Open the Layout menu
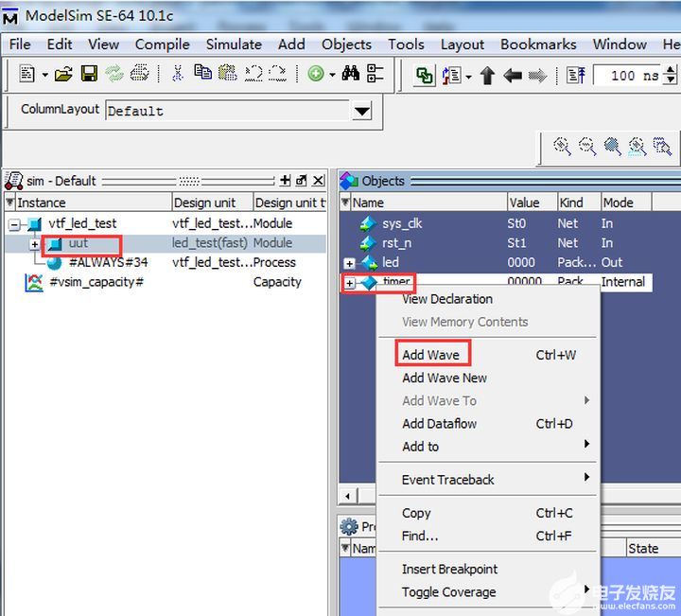Screen dimensions: 681x616 [x=463, y=44]
